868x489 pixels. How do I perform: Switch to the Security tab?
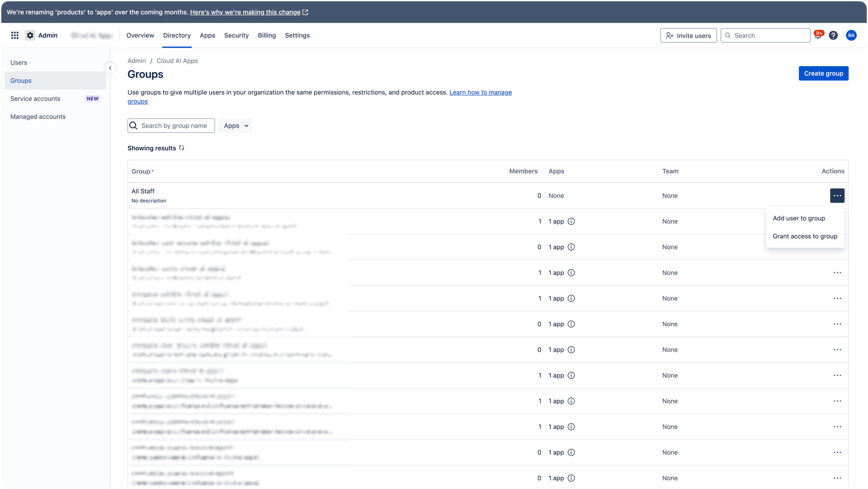(x=236, y=35)
